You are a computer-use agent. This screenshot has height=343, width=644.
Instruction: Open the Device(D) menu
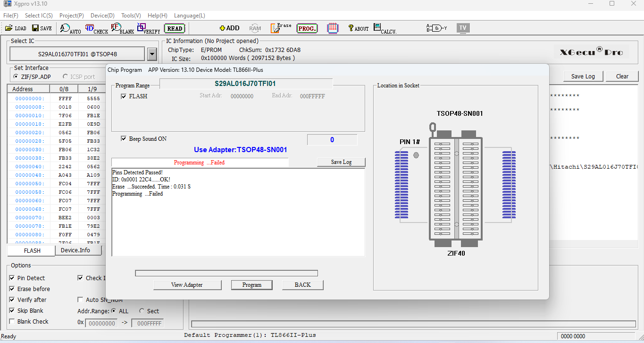pos(102,16)
